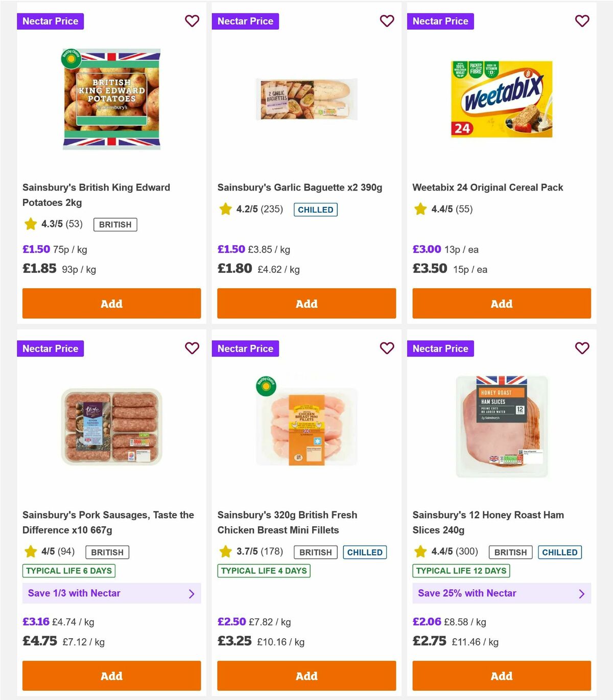Click the BRITISH label on King Edward Potatoes
This screenshot has width=613, height=700.
(x=115, y=224)
